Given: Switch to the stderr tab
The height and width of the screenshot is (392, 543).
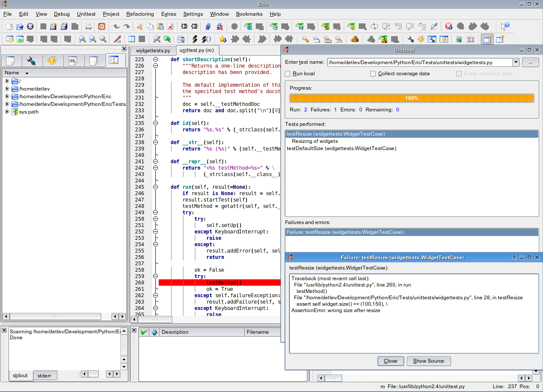Looking at the screenshot, I should pyautogui.click(x=44, y=375).
